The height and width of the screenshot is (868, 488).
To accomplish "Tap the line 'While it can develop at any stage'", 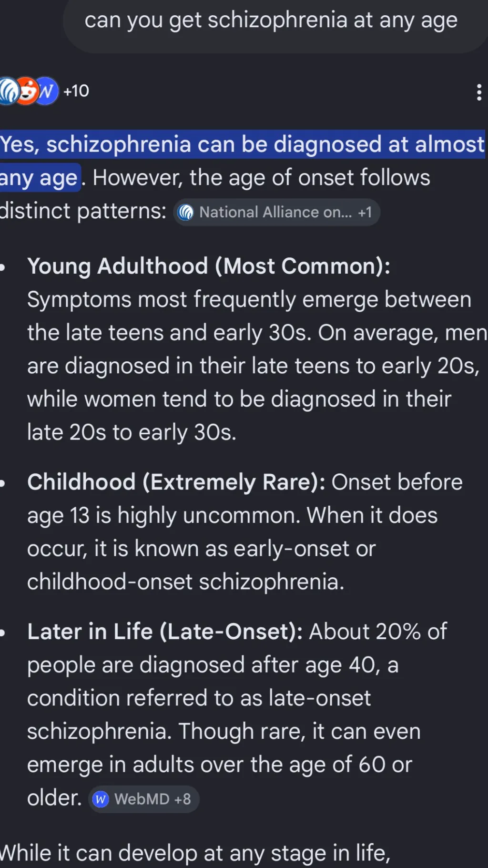I will coord(195,853).
